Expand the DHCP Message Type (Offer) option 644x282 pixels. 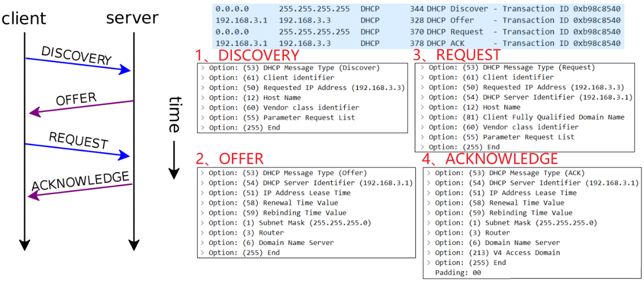pyautogui.click(x=203, y=173)
